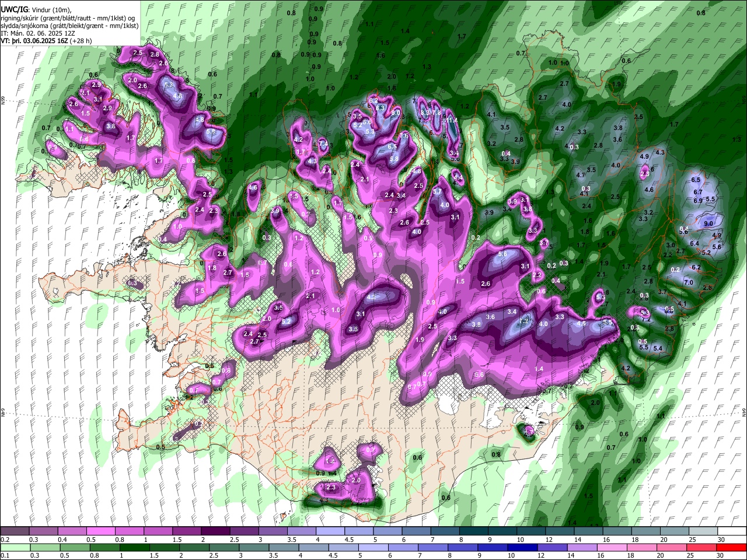
Task: Pick the bright pink 0.5–0.8 snow swatch
Action: pos(100,531)
